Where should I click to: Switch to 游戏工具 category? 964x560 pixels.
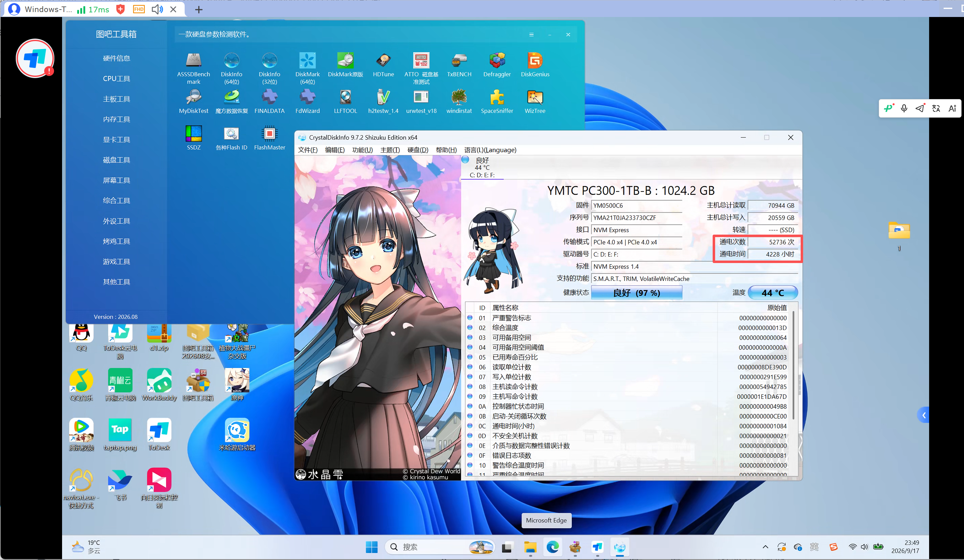(x=116, y=261)
